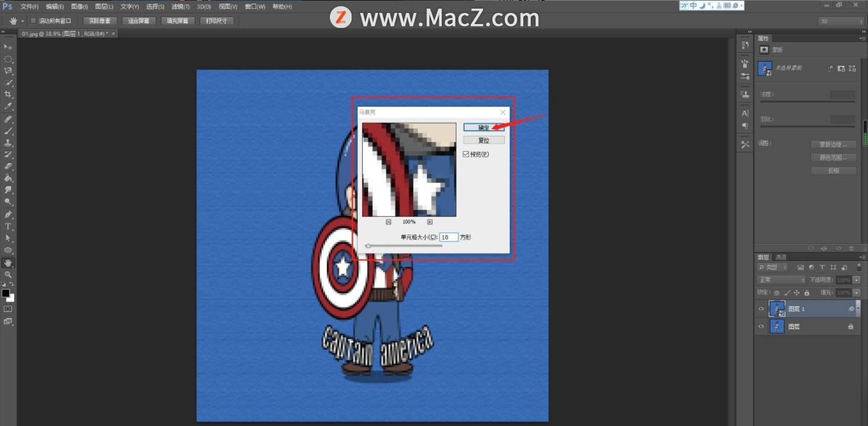This screenshot has height=426, width=868.
Task: Zoom out the mosaic preview
Action: coord(389,222)
